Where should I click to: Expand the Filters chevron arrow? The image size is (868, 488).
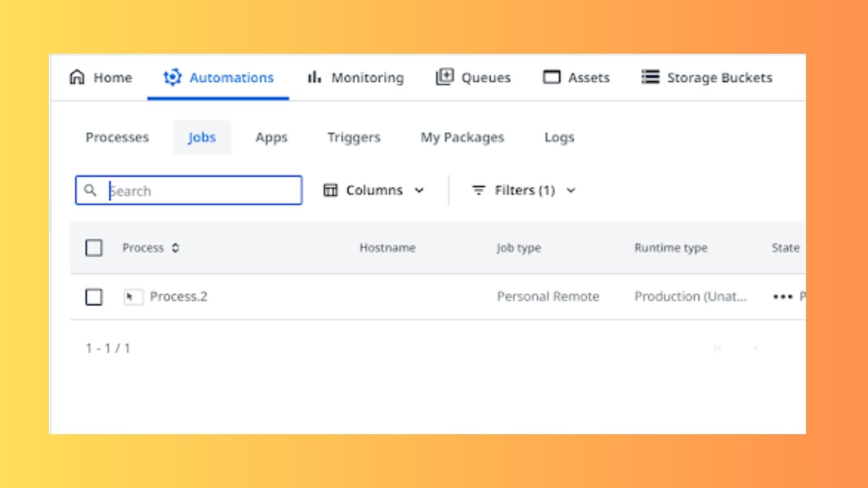click(571, 191)
